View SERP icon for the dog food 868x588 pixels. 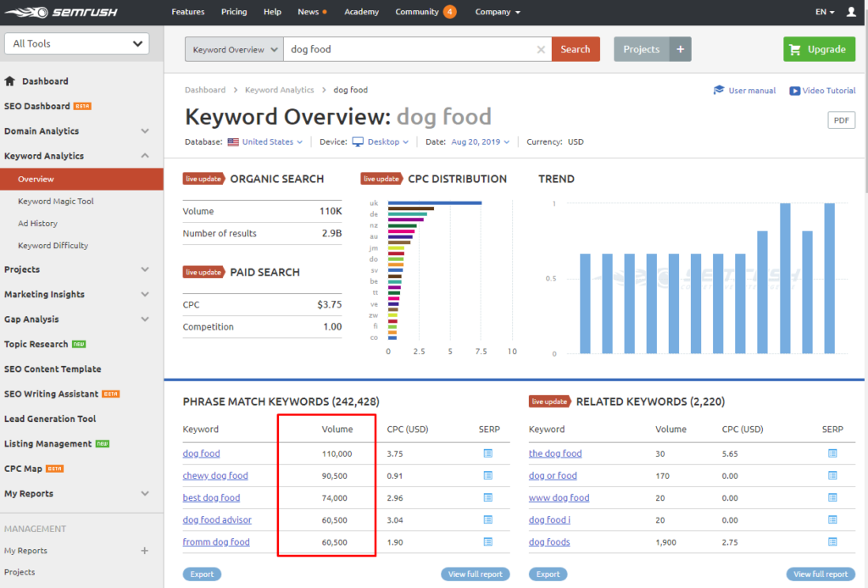click(x=832, y=453)
